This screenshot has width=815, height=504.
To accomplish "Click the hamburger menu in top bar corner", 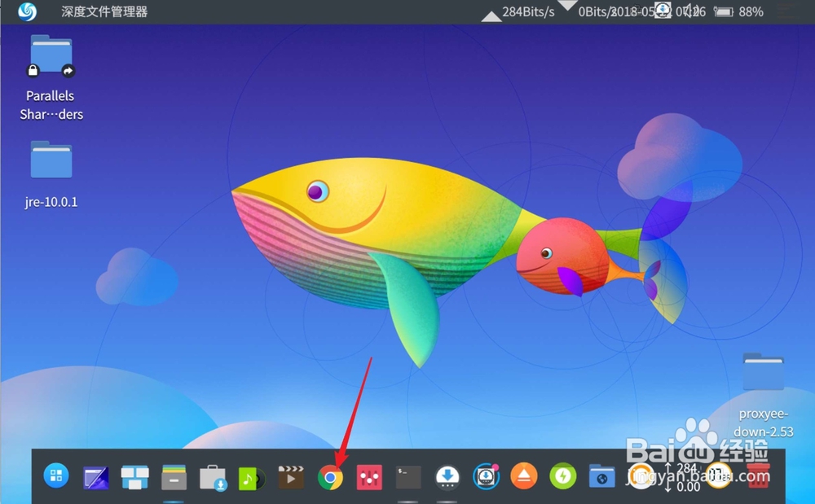I will (788, 11).
